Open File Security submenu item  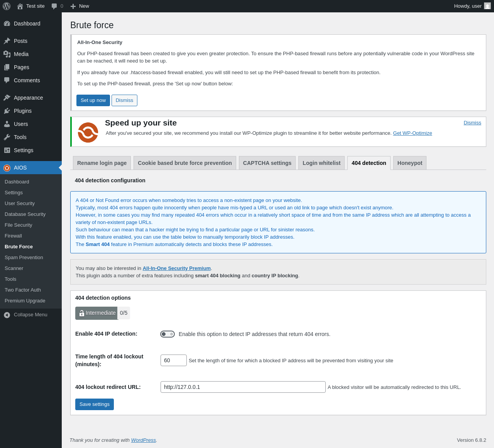31,225
